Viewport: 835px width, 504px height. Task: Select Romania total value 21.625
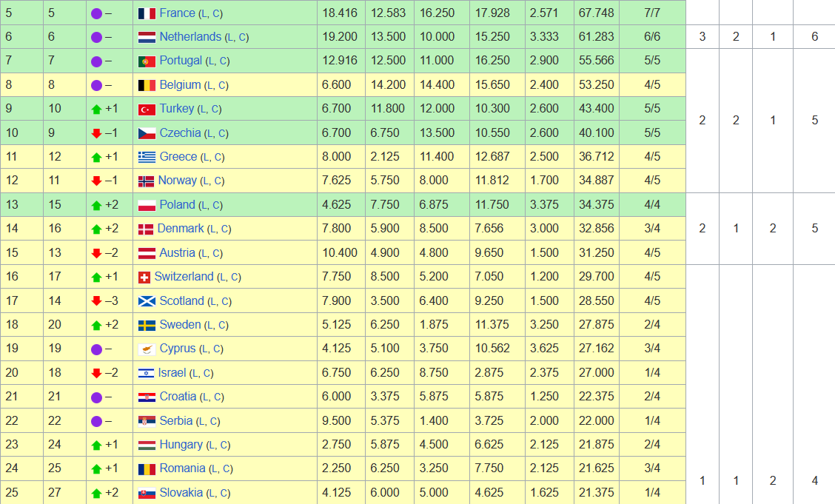coord(597,468)
